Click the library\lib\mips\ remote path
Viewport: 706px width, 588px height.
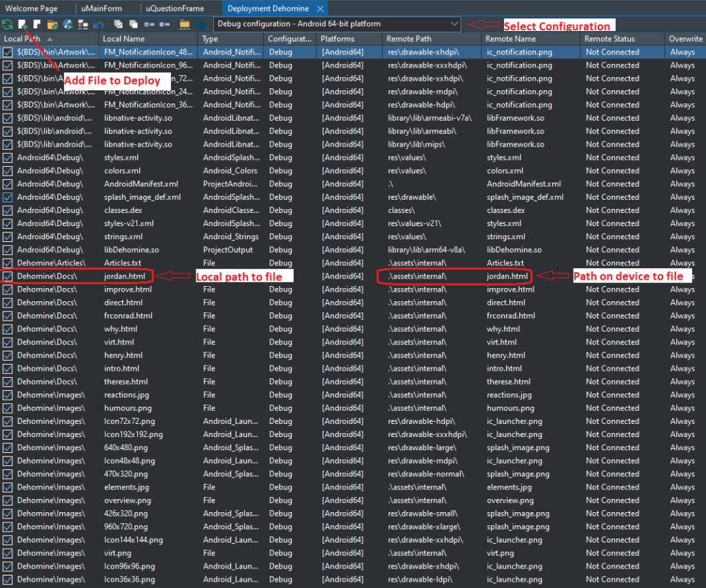pyautogui.click(x=416, y=145)
